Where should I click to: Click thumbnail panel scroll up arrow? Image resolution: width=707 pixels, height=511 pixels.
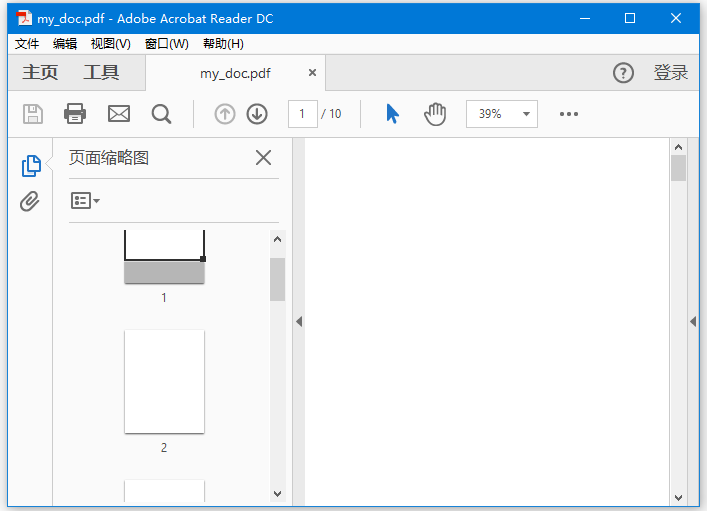tap(277, 239)
